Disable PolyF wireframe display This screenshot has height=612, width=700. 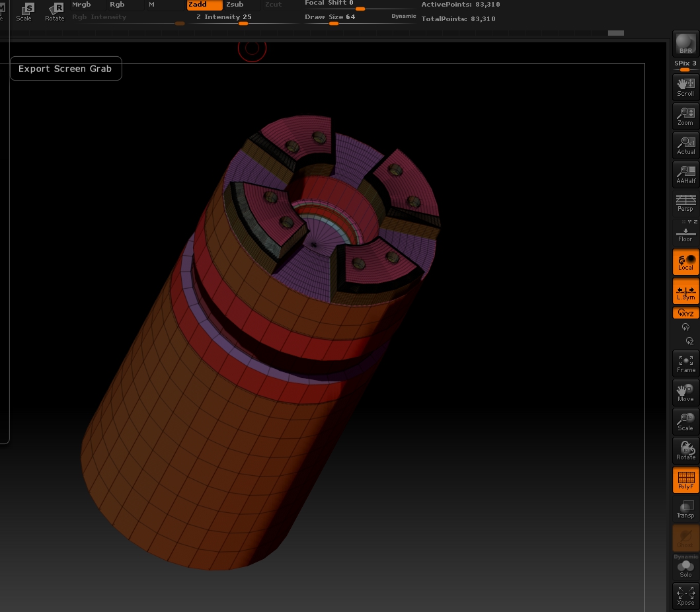(x=685, y=479)
